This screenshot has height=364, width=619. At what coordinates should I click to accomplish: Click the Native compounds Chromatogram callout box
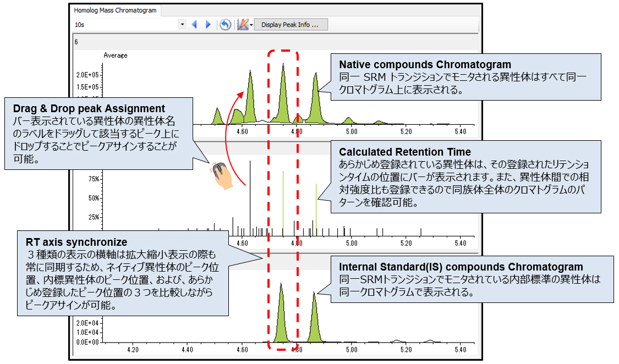[x=465, y=76]
